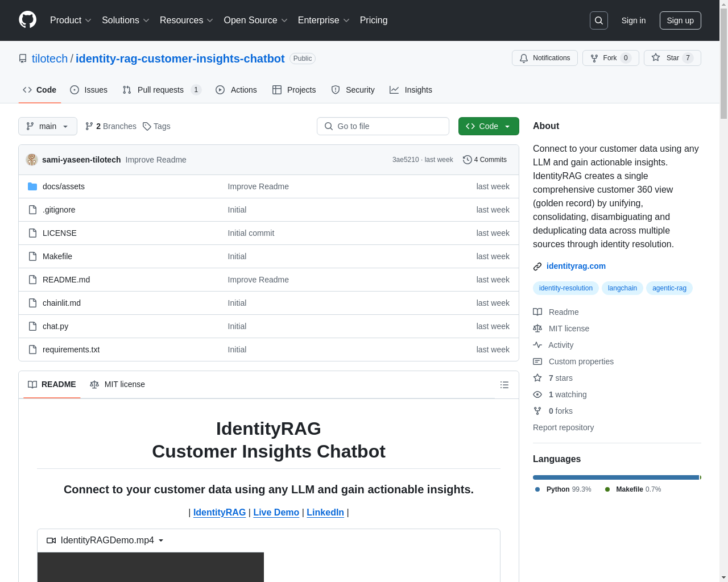Click the repository icon before tilotech

(23, 59)
